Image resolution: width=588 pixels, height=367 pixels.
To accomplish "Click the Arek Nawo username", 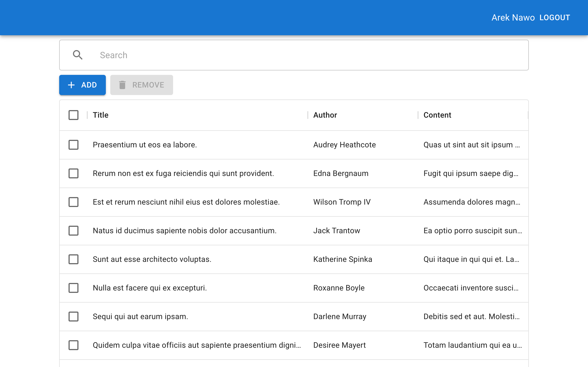I will [513, 18].
